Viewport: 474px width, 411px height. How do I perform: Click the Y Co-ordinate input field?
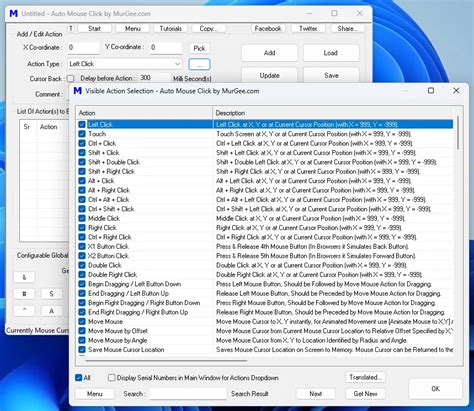point(166,48)
